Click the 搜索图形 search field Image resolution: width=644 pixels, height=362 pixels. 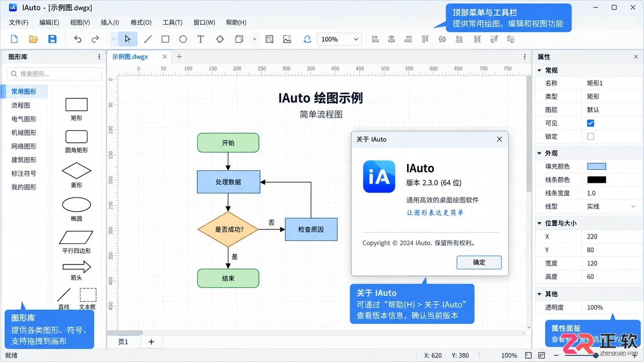pos(55,74)
